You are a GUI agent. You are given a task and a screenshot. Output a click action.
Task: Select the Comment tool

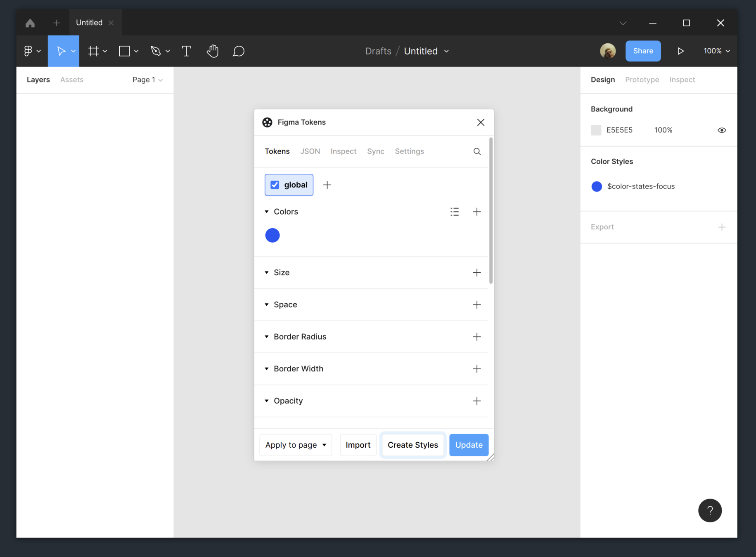pyautogui.click(x=239, y=51)
